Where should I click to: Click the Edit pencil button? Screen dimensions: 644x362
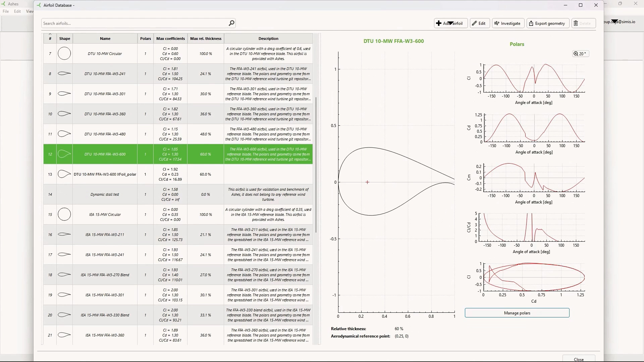(480, 23)
